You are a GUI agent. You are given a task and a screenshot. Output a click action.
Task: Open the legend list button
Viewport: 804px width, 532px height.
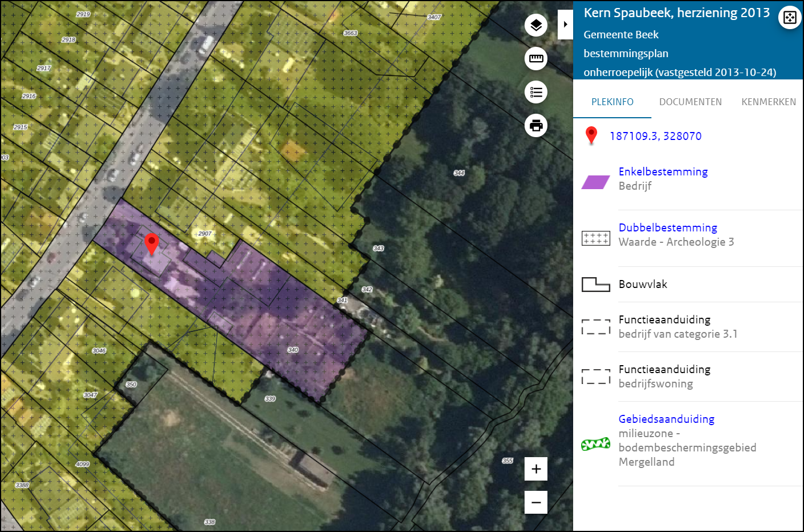click(536, 92)
